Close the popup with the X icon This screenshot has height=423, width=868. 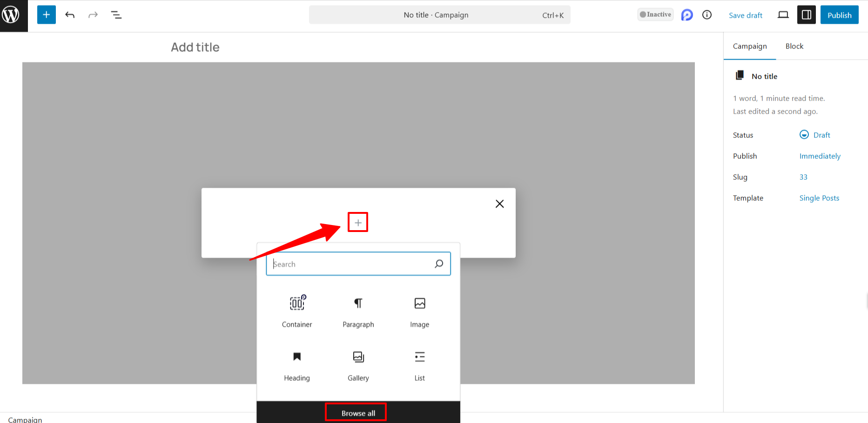tap(499, 204)
